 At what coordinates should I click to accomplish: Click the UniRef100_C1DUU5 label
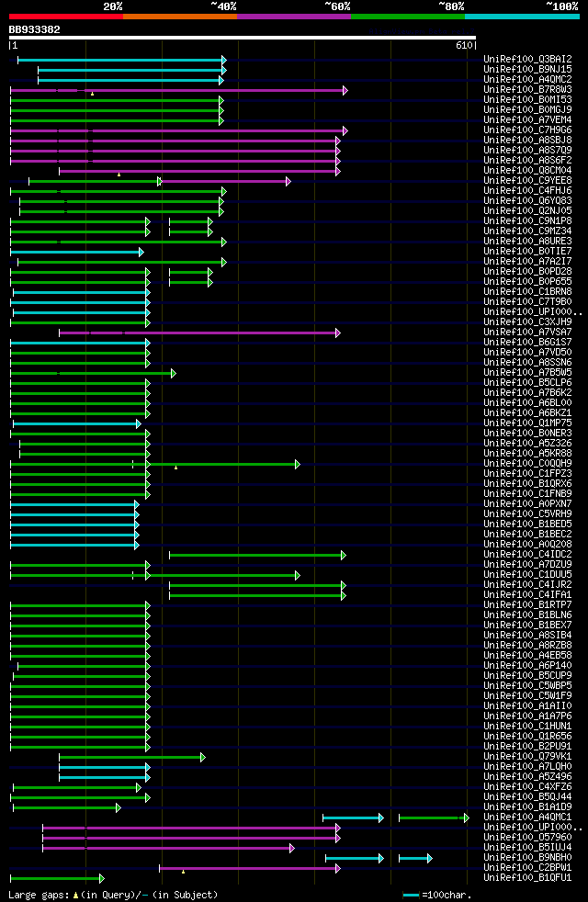[x=527, y=575]
